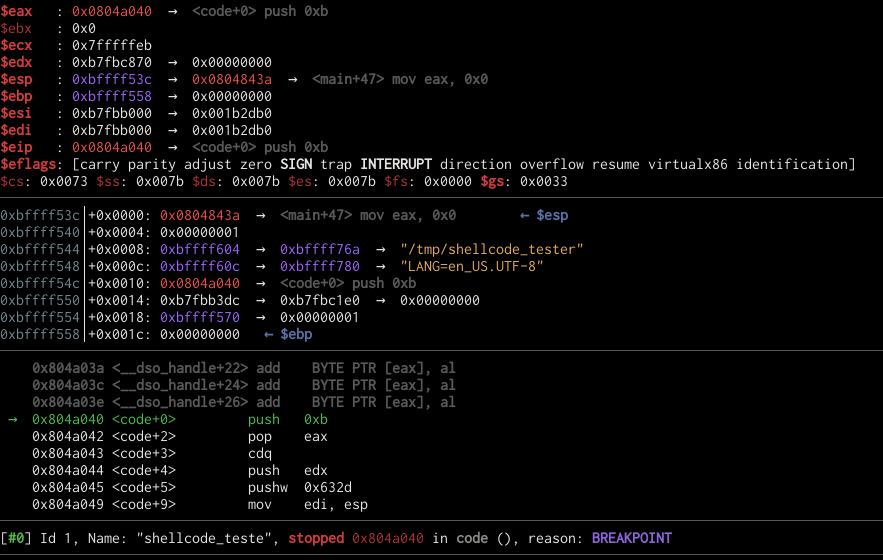Select the $eip register label
This screenshot has height=560, width=883.
(x=17, y=147)
